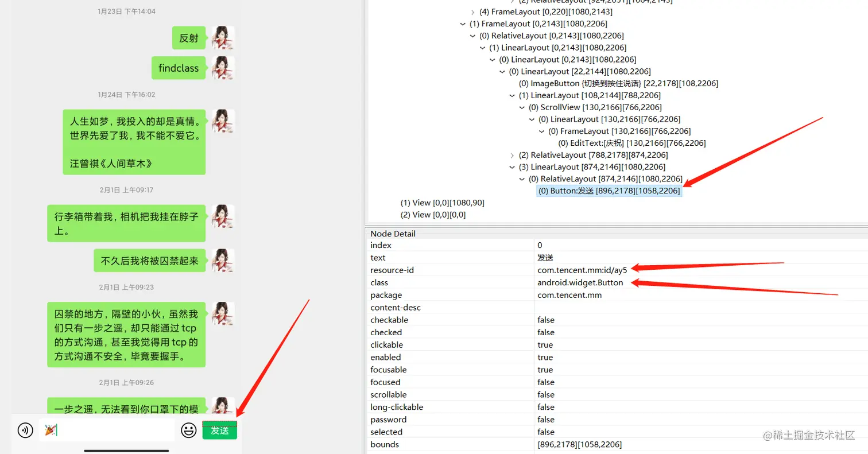This screenshot has height=454, width=868.
Task: Click the clickable row value true
Action: [x=545, y=345]
